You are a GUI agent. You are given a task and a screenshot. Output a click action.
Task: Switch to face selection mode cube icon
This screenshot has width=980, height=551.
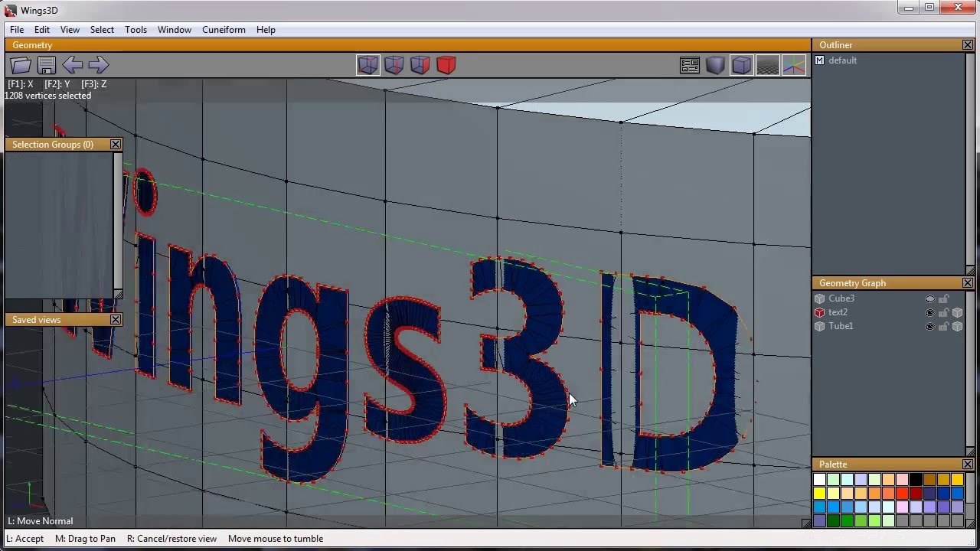click(x=420, y=65)
